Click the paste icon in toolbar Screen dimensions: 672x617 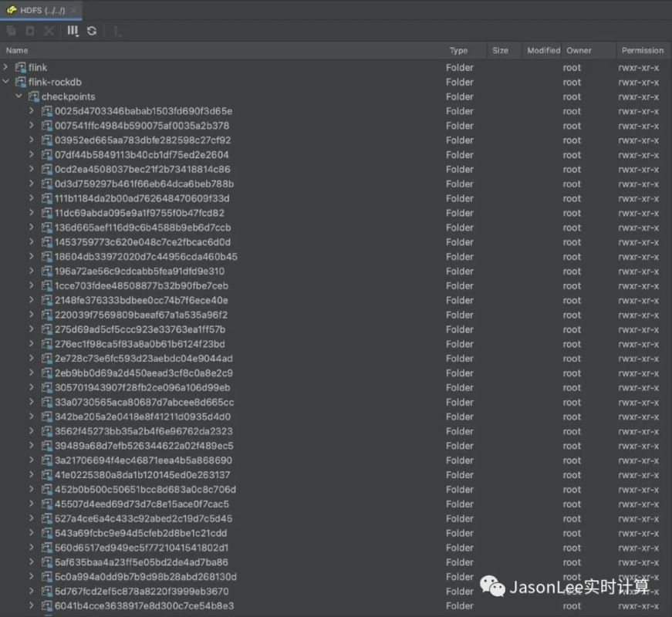[30, 31]
